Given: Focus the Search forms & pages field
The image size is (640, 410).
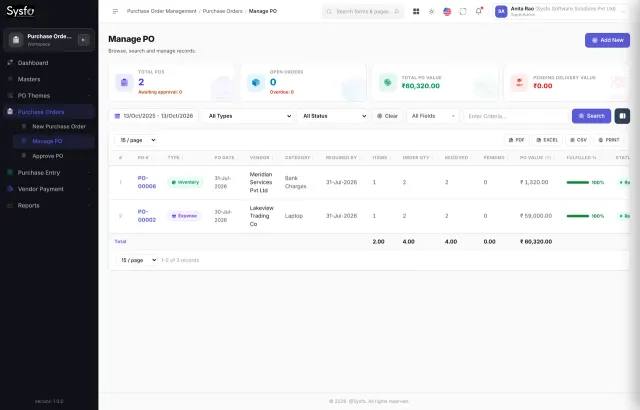Looking at the screenshot, I should (x=363, y=11).
